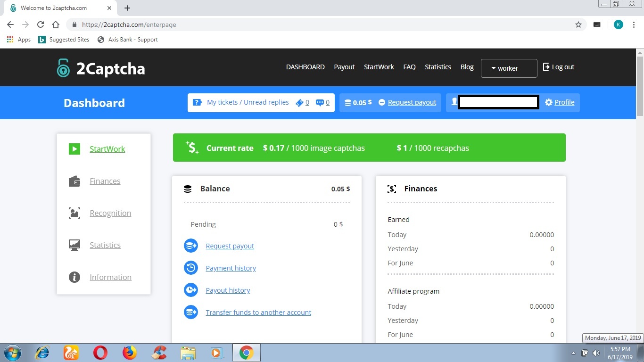The height and width of the screenshot is (362, 644).
Task: Click the minus icon beside Request payout in header
Action: pos(382,102)
